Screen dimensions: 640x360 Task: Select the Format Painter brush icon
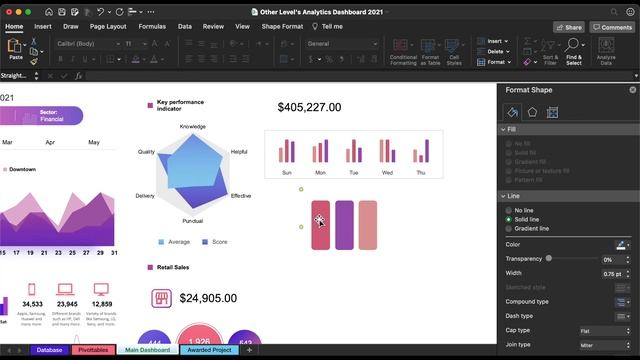(34, 62)
